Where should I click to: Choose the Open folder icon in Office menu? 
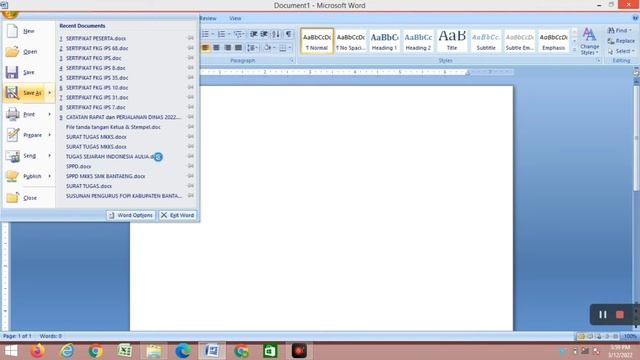tap(12, 52)
